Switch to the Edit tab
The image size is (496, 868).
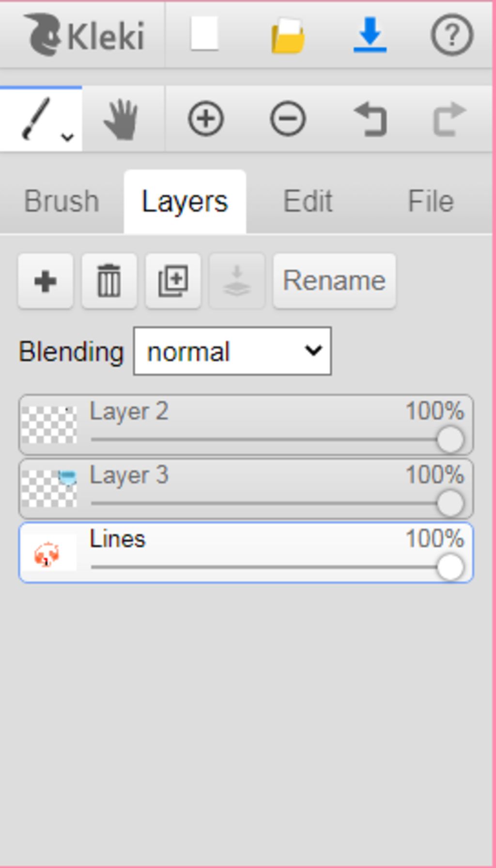point(308,201)
